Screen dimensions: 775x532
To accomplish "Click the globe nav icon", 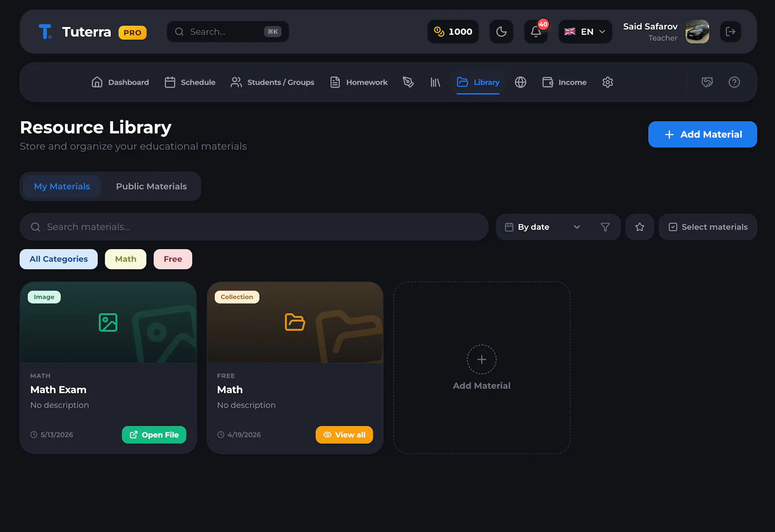I will click(521, 82).
